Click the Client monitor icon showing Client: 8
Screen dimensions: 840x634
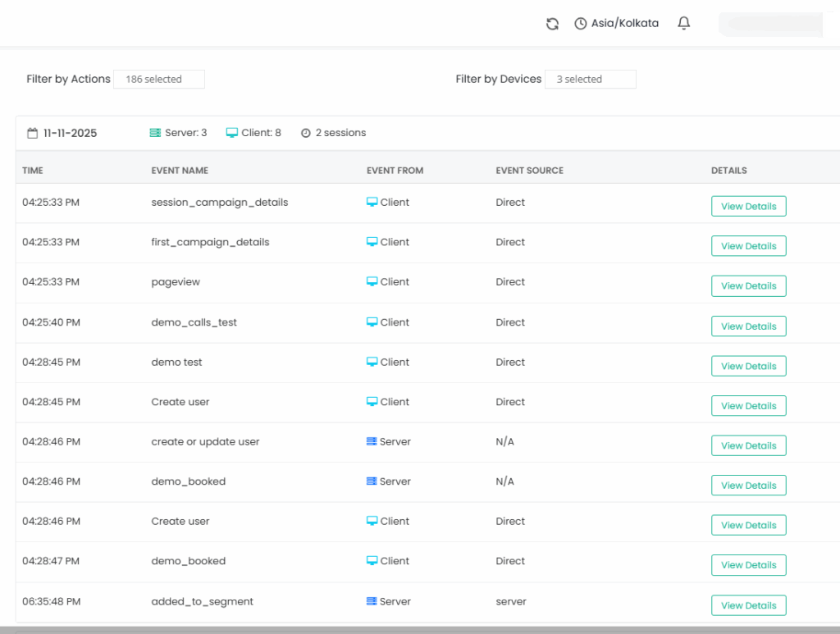[231, 132]
